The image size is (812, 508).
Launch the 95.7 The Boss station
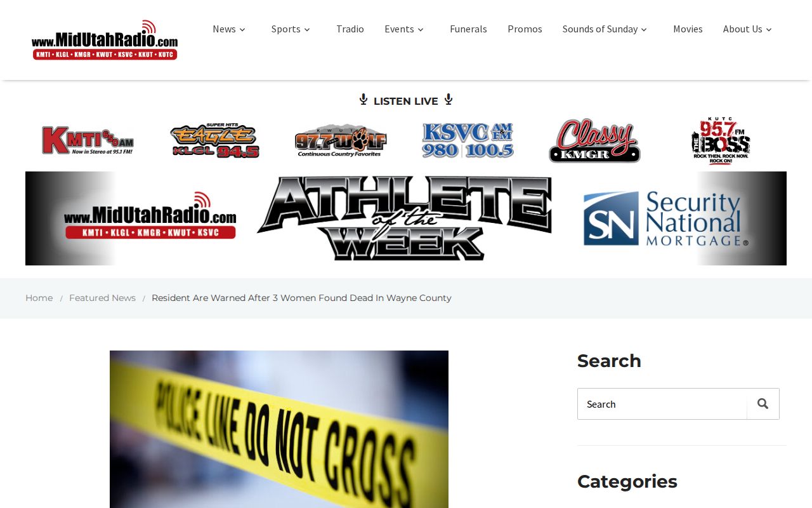tap(721, 140)
